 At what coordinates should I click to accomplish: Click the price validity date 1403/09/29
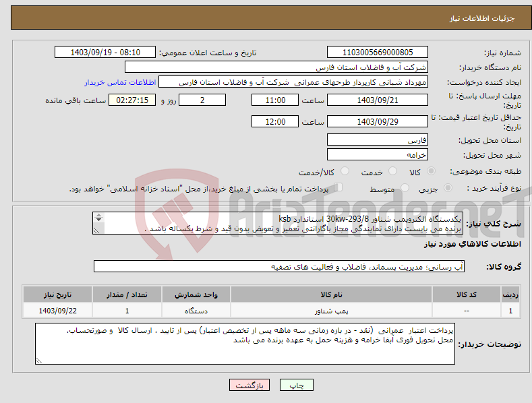[378, 121]
